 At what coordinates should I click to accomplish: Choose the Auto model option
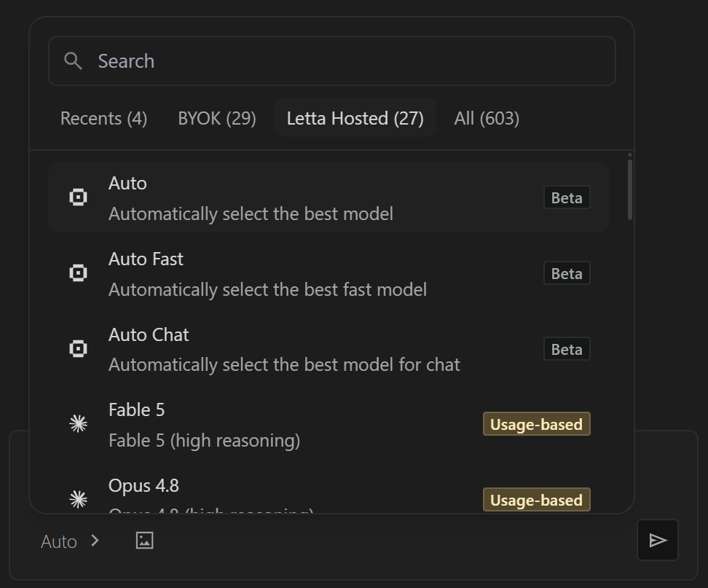[x=329, y=197]
